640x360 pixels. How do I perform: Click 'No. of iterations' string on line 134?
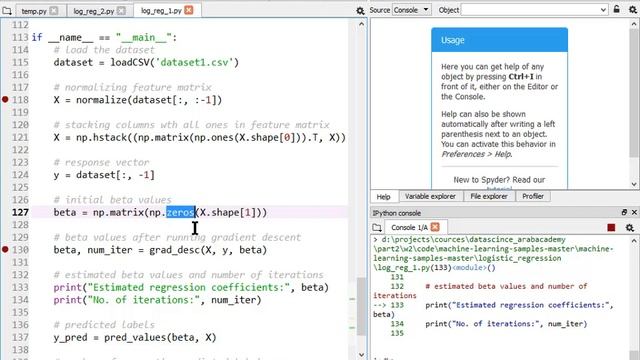click(144, 300)
